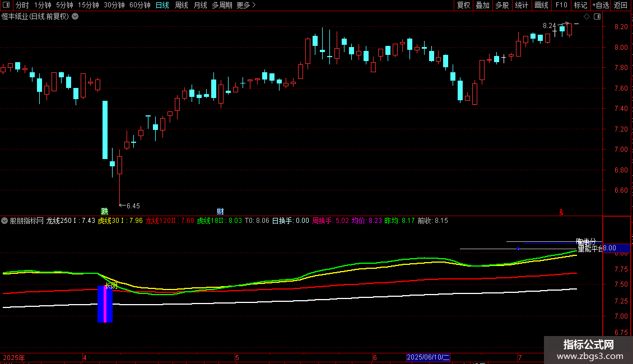The width and height of the screenshot is (633, 364).
Task: Switch to 周线 weekly chart
Action: (181, 5)
